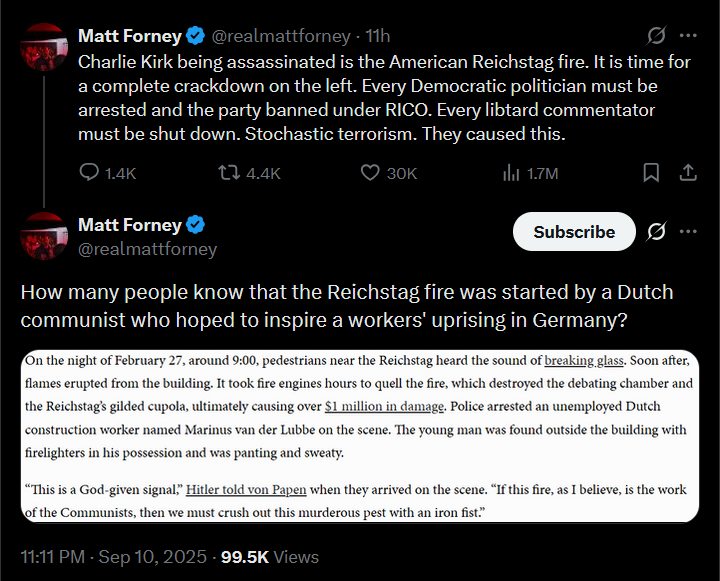720x581 pixels.
Task: Open the first post's three-dot menu
Action: click(x=688, y=36)
